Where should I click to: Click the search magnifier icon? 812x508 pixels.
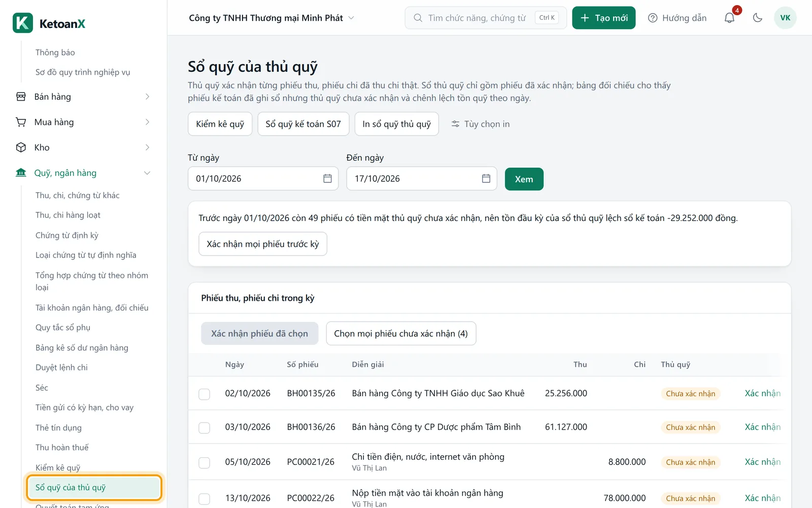coord(418,18)
